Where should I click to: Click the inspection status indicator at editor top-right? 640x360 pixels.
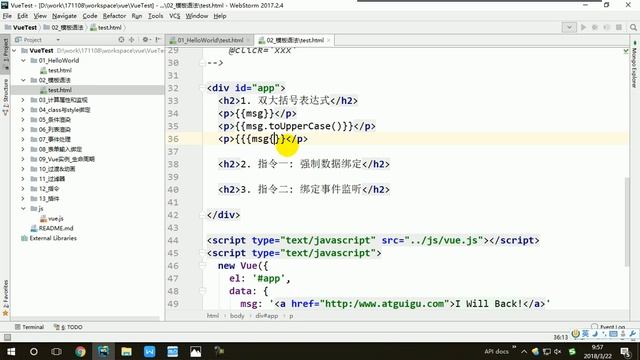coord(626,51)
